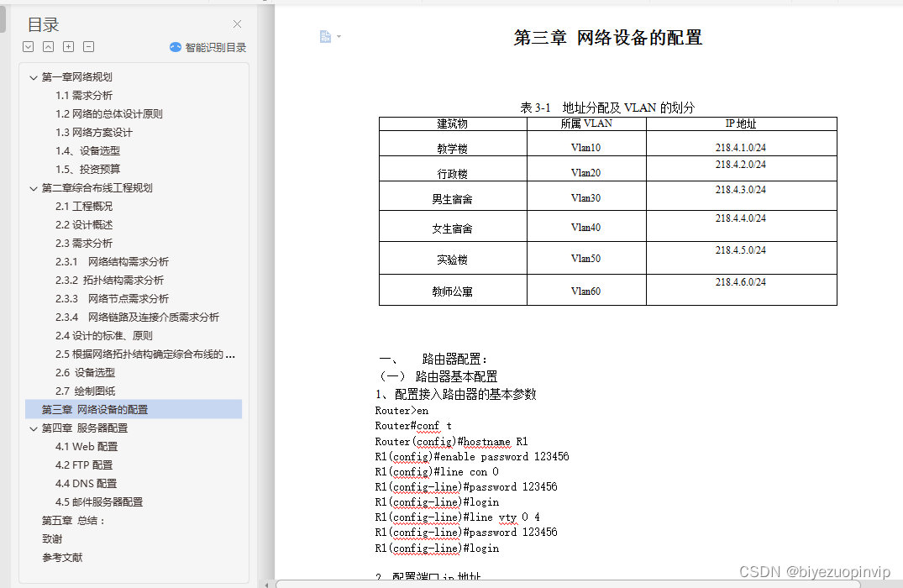The width and height of the screenshot is (903, 588).
Task: Go to 2.4 设计的标准、原则
Action: (103, 335)
